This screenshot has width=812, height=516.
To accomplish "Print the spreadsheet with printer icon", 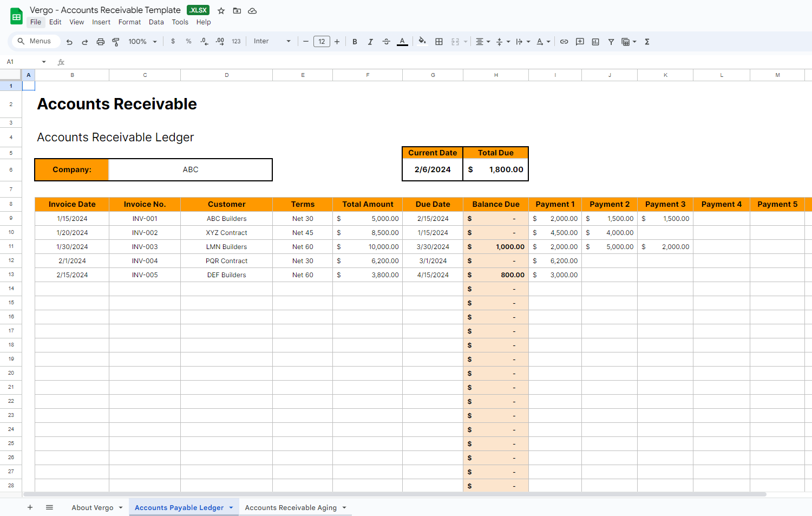I will (x=100, y=42).
